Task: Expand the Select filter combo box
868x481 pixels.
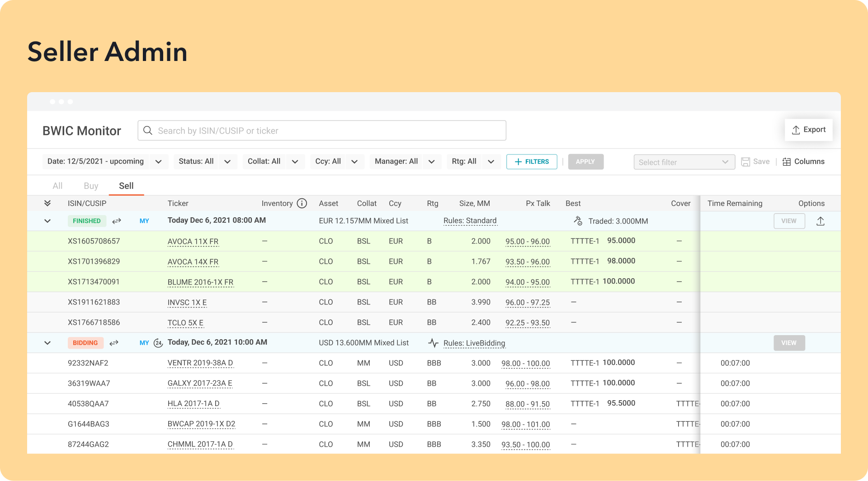Action: (x=684, y=162)
